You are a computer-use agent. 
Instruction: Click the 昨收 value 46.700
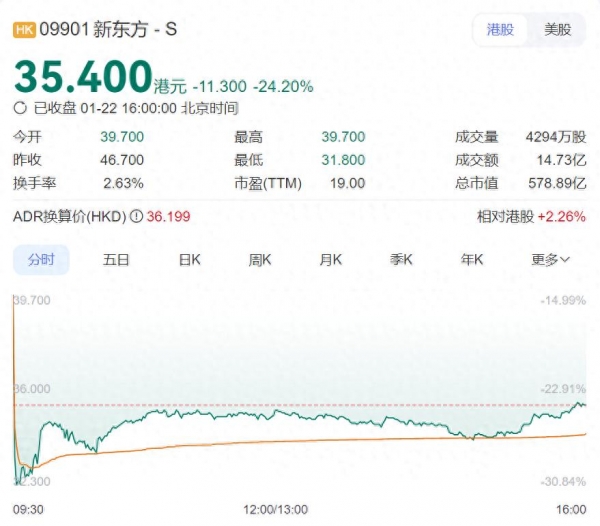(x=122, y=160)
